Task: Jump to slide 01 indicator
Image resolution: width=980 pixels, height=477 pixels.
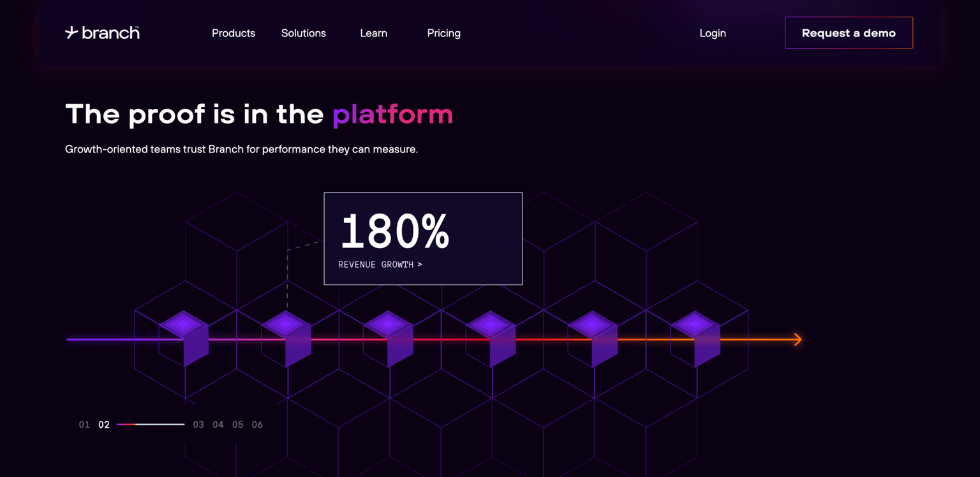Action: [84, 425]
